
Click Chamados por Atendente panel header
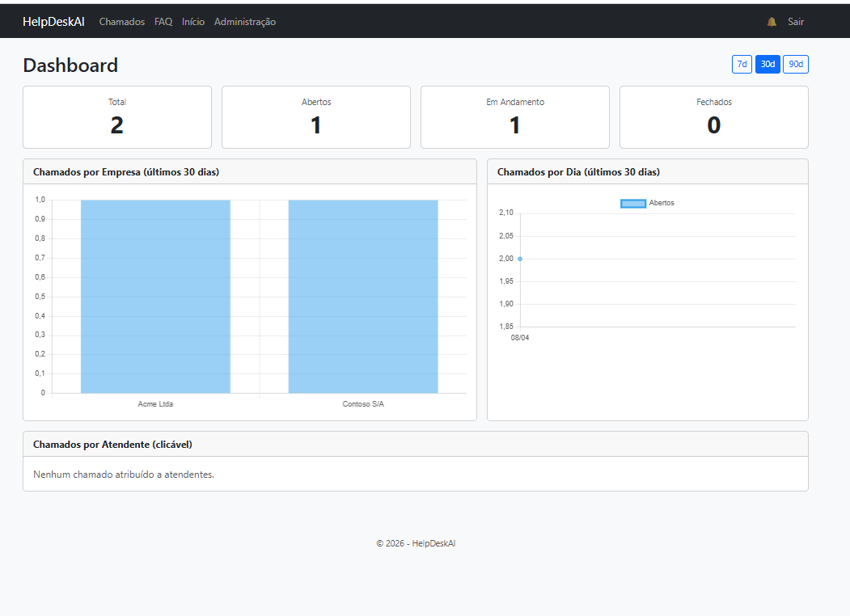(416, 445)
